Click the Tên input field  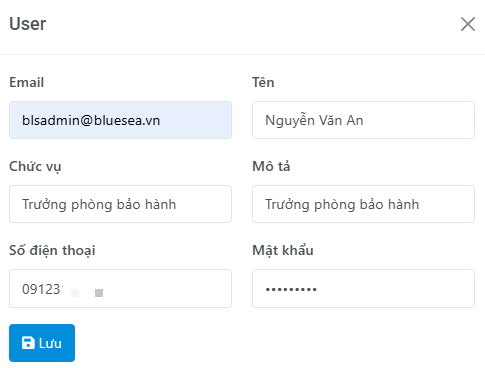(x=363, y=120)
